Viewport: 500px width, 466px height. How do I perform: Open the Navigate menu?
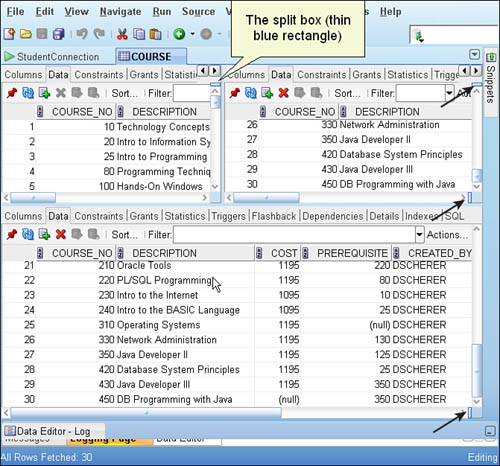tap(120, 12)
